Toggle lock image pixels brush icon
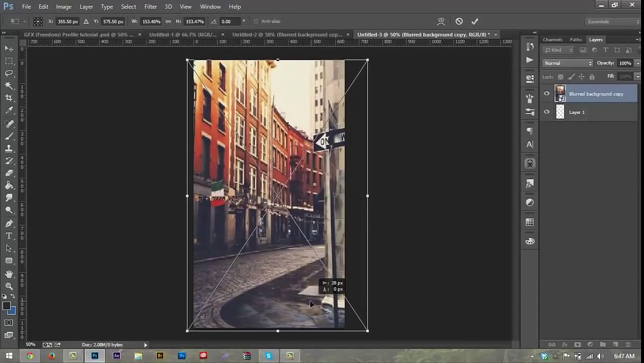Screen dimensions: 644x363 pos(571,77)
